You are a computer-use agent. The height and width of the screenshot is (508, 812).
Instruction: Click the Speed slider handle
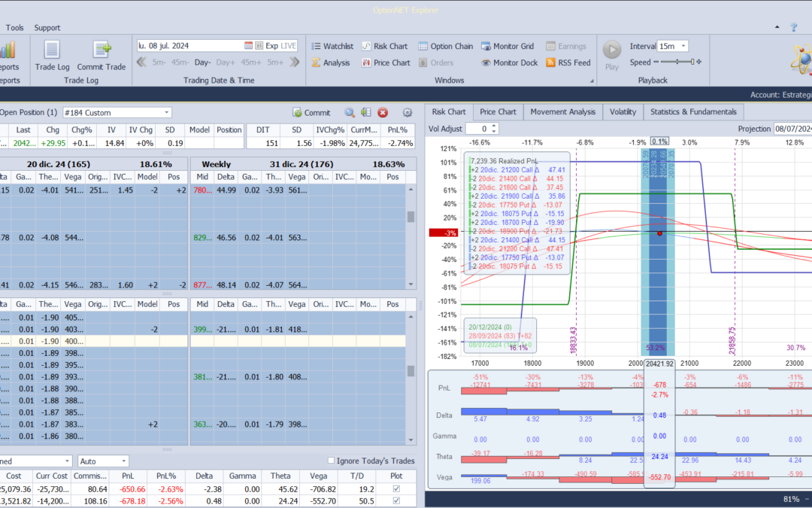[692, 62]
